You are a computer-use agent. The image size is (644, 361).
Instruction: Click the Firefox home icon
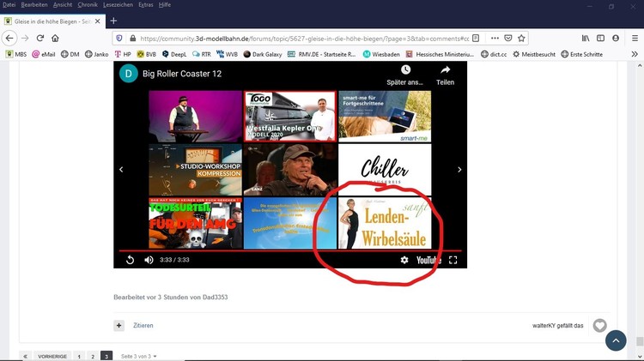pyautogui.click(x=55, y=38)
